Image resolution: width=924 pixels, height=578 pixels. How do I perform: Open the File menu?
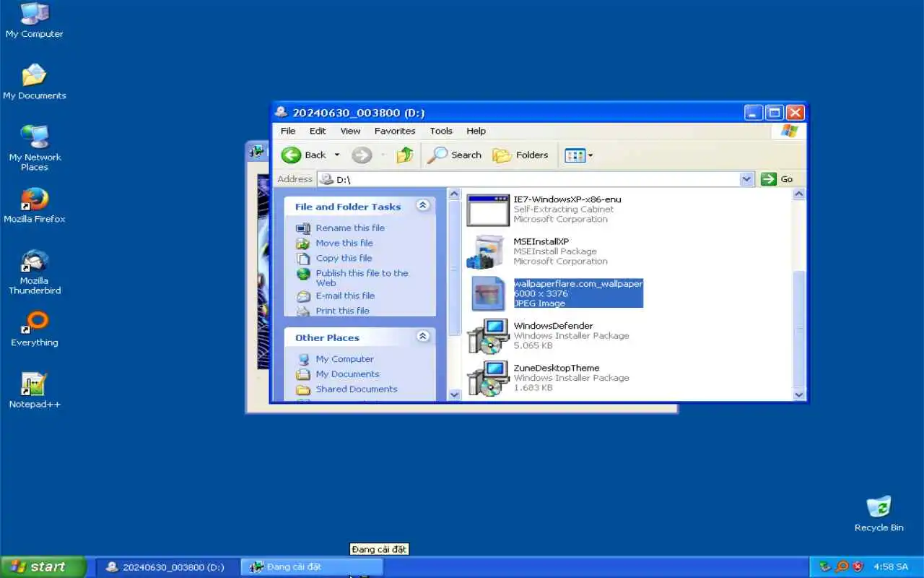click(x=288, y=131)
